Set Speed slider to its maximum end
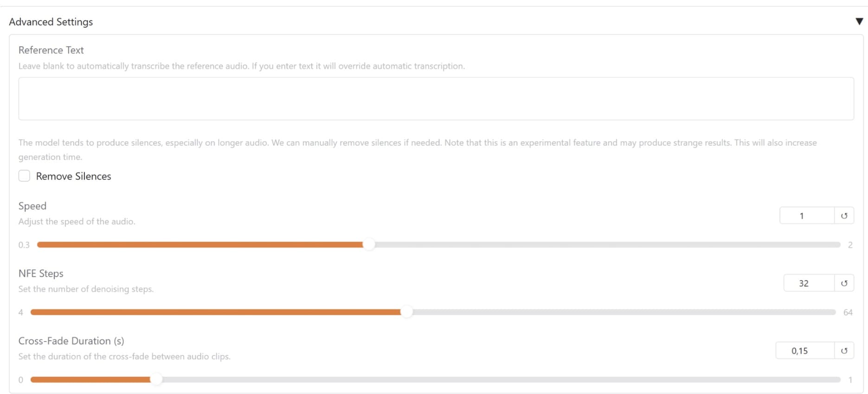 coord(839,245)
